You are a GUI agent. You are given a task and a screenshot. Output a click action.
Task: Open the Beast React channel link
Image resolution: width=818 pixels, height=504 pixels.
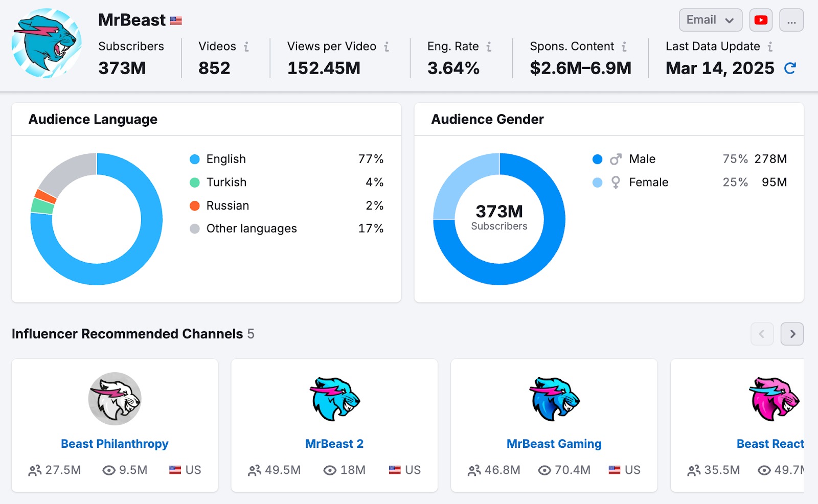point(770,444)
